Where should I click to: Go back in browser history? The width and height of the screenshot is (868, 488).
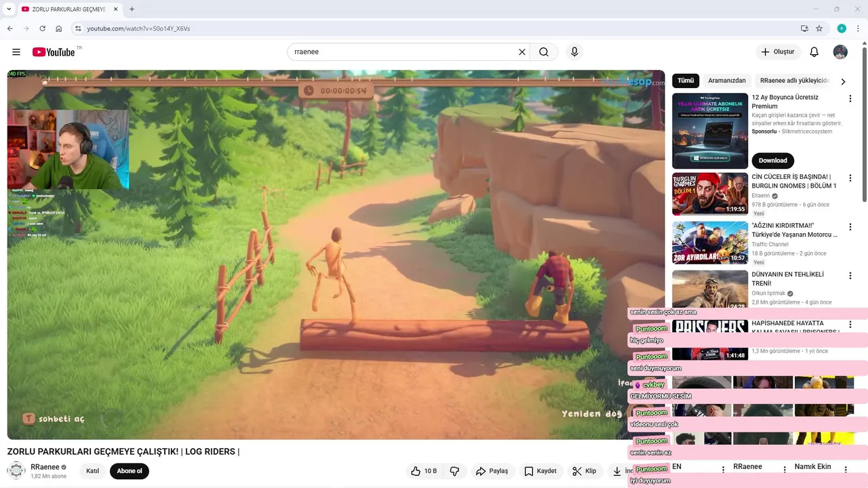click(10, 28)
